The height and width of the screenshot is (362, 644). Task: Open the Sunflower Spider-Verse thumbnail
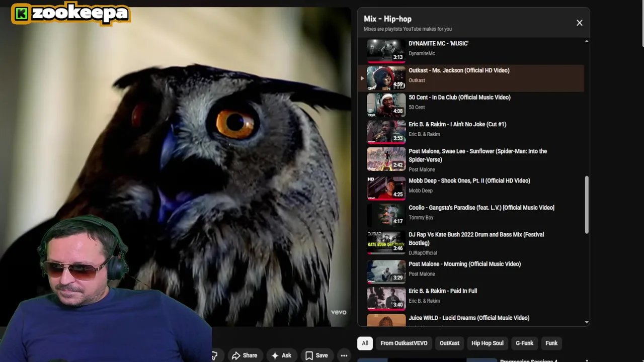(x=386, y=159)
